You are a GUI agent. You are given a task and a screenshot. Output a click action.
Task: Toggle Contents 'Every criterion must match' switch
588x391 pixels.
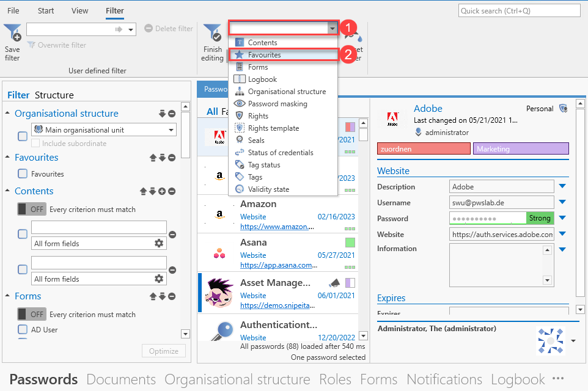31,210
